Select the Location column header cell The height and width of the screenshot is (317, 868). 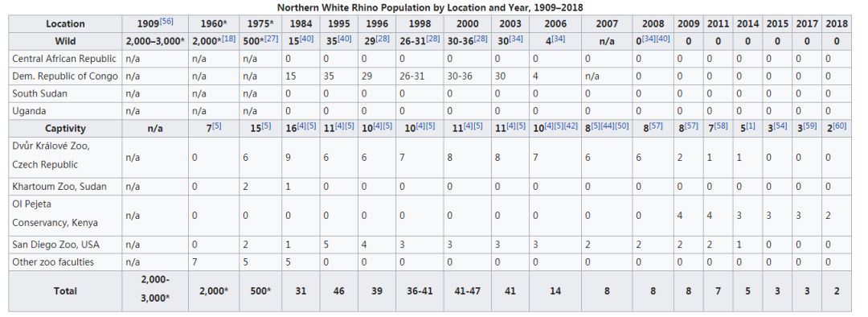coord(65,24)
